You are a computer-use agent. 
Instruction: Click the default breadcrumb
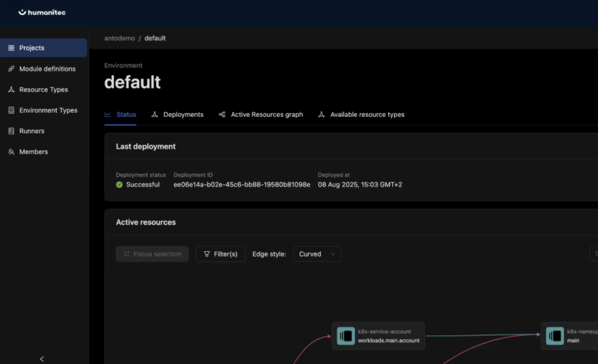point(155,38)
